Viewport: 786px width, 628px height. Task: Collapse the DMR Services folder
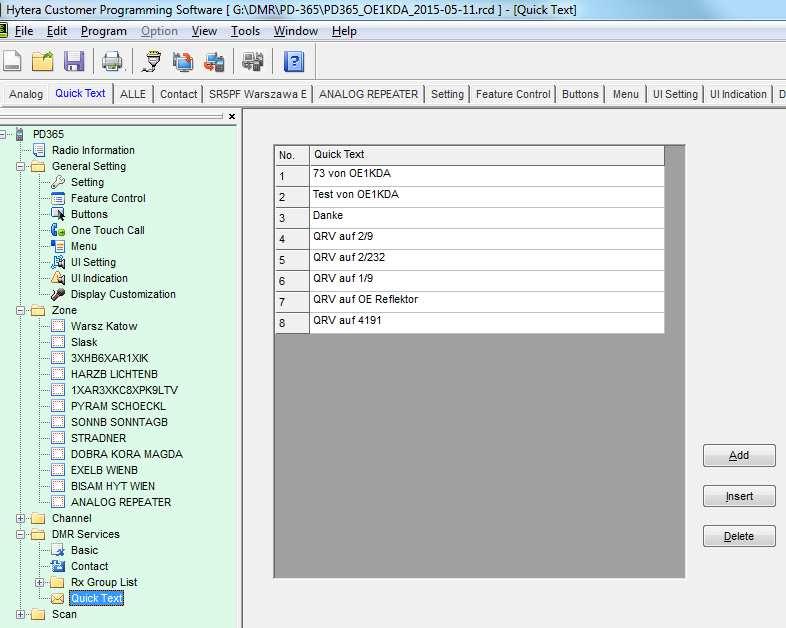click(x=20, y=534)
